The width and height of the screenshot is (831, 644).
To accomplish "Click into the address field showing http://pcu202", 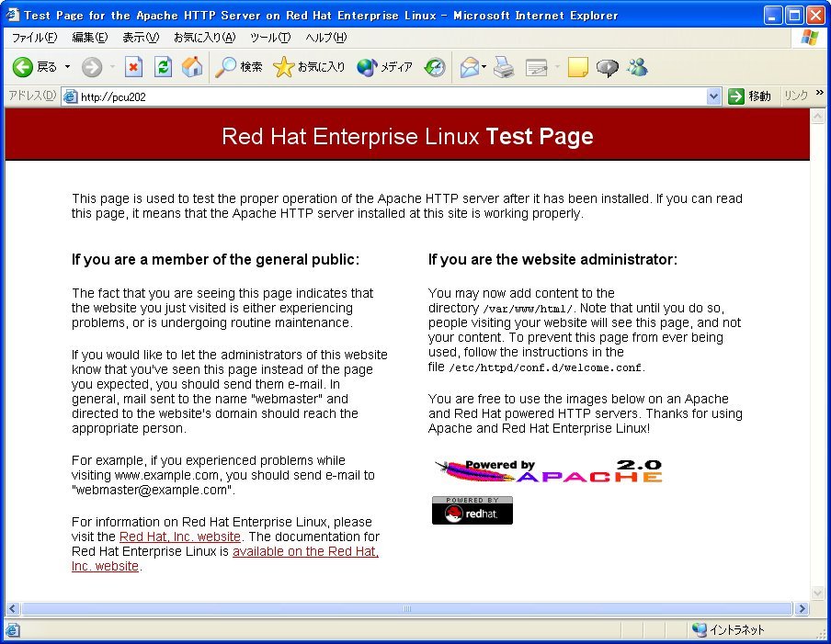I will coord(393,96).
